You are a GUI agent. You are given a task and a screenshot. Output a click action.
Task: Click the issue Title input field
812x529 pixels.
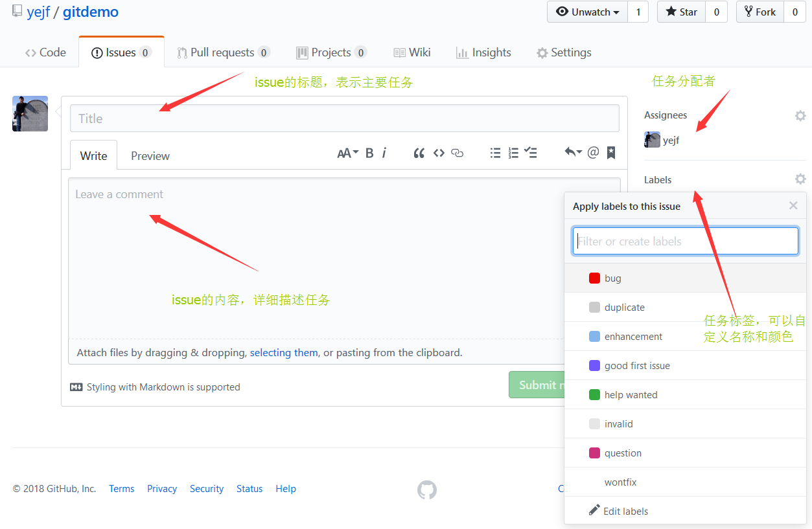[x=345, y=118]
